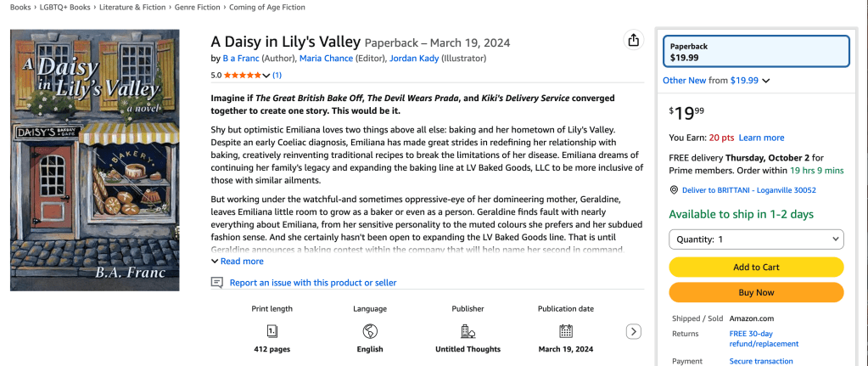Image resolution: width=868 pixels, height=366 pixels.
Task: Click the book cover image
Action: [95, 160]
